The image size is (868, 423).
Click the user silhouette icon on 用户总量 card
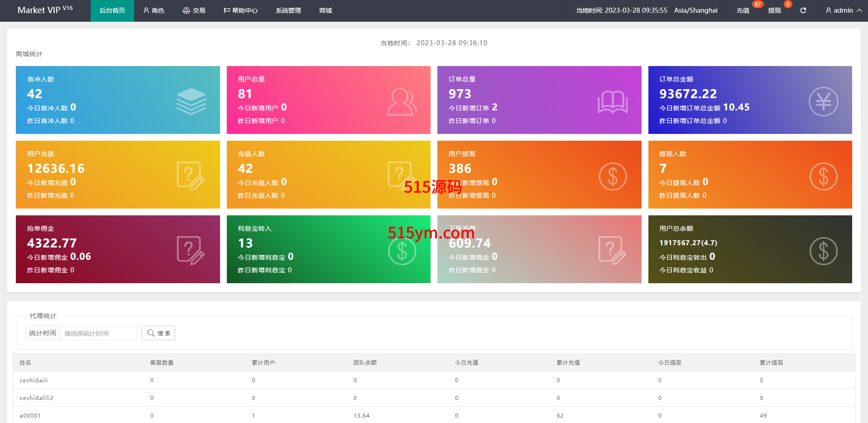402,102
